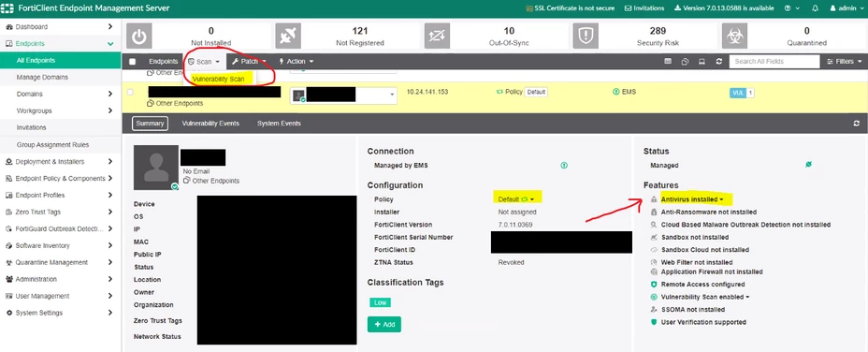Open the Security Risk shield icon tile

pyautogui.click(x=586, y=36)
